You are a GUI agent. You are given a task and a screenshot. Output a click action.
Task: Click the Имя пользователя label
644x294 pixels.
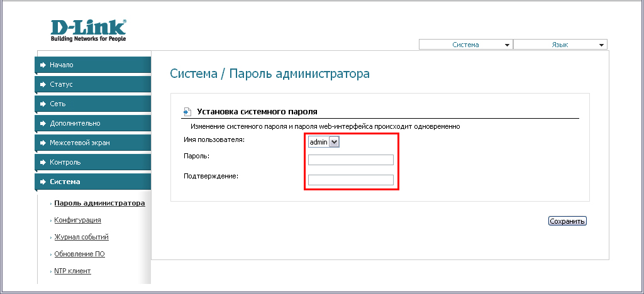point(214,140)
